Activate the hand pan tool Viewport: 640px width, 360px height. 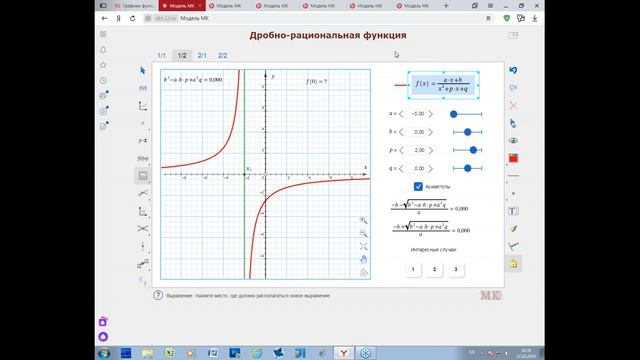tap(363, 260)
